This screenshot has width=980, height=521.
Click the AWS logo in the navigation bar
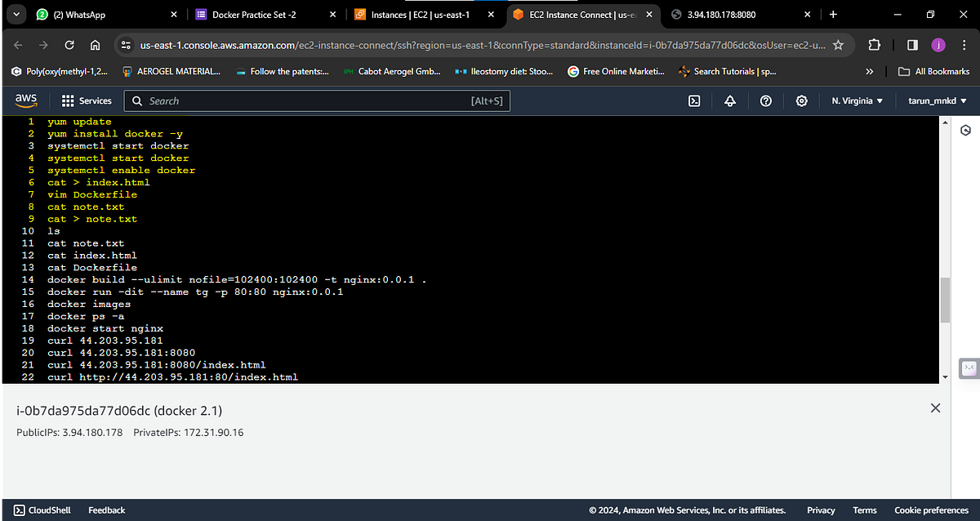[x=26, y=100]
